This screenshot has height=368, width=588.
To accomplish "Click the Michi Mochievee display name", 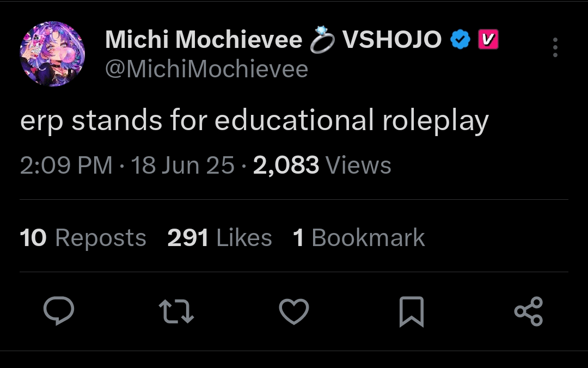I will tap(204, 39).
